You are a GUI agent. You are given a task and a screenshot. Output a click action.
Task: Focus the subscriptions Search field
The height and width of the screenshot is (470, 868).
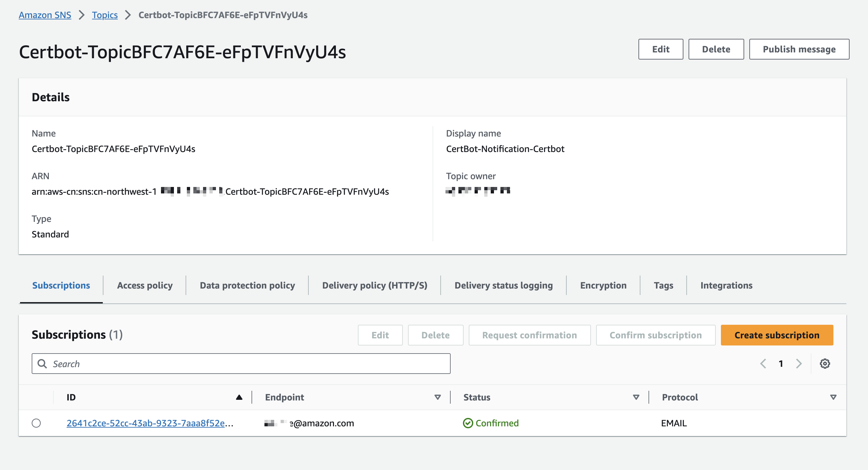241,364
